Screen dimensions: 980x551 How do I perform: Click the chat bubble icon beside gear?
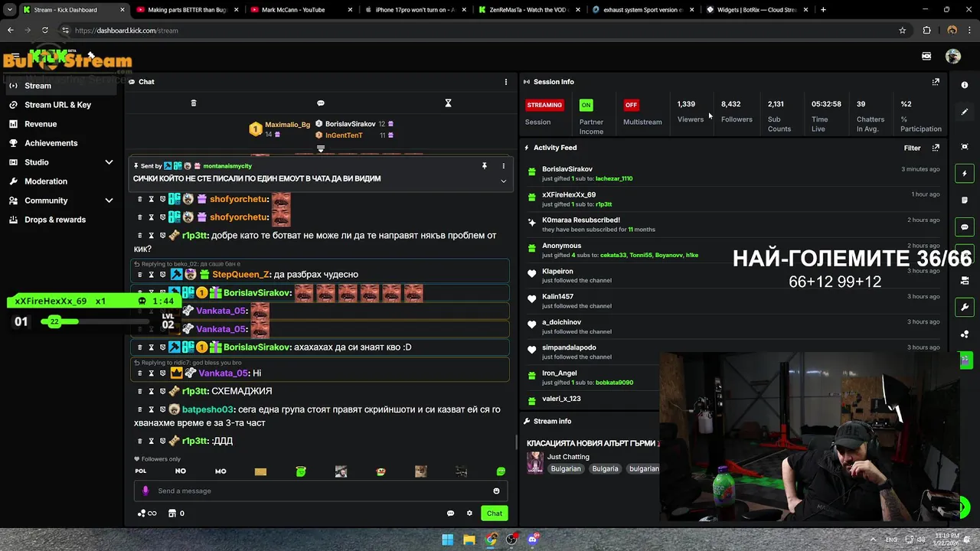[x=450, y=514]
